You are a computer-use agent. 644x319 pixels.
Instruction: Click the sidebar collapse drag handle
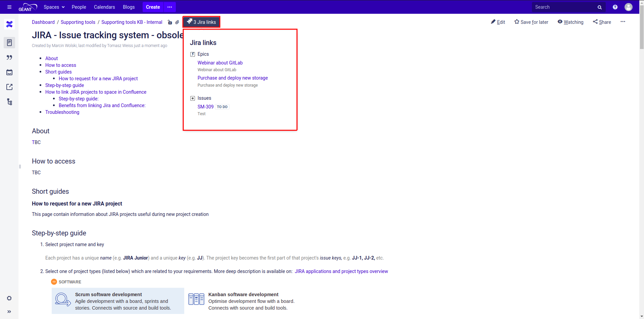(20, 167)
